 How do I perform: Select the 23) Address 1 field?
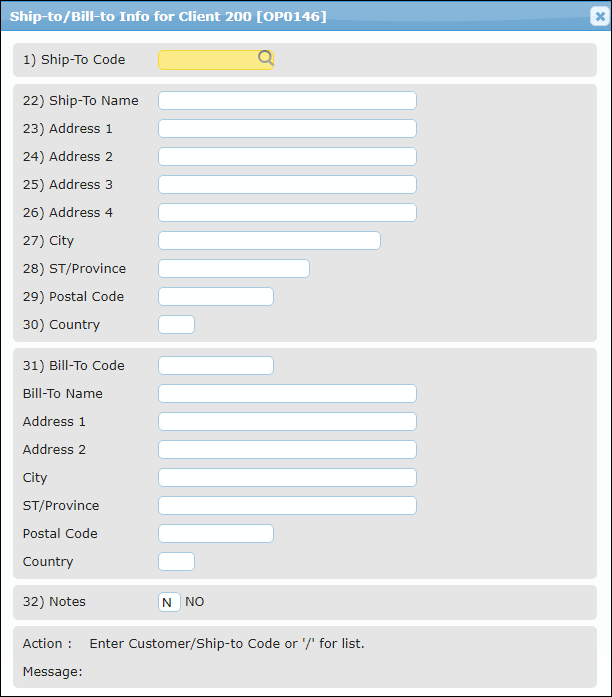[x=287, y=128]
